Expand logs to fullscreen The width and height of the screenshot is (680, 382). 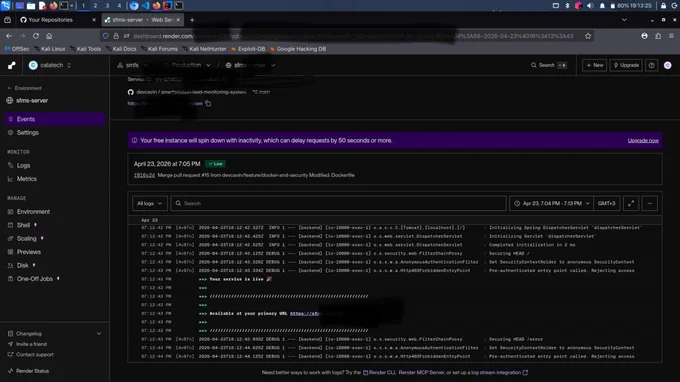(631, 203)
